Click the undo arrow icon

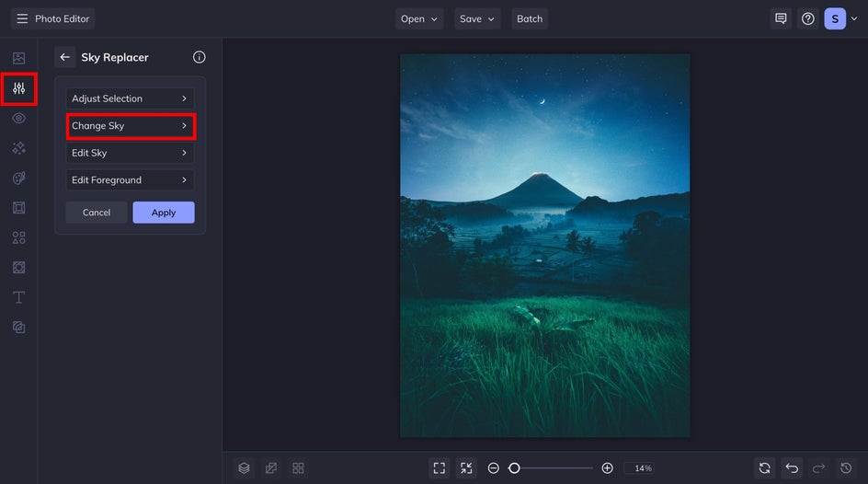[792, 468]
